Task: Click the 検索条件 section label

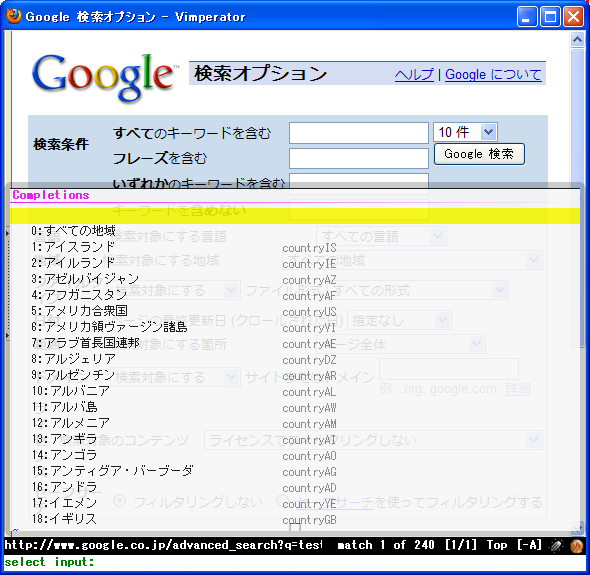Action: [61, 144]
